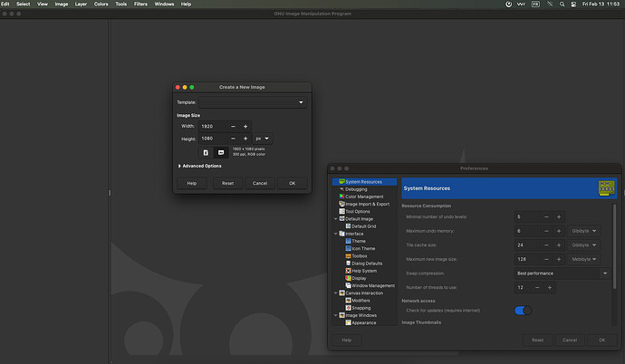Click OK in Preferences dialog
Screen dimensions: 625x364
coord(601,340)
